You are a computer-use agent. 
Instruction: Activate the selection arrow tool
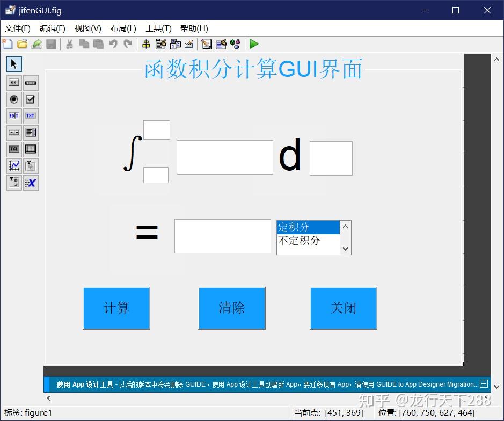coord(13,64)
